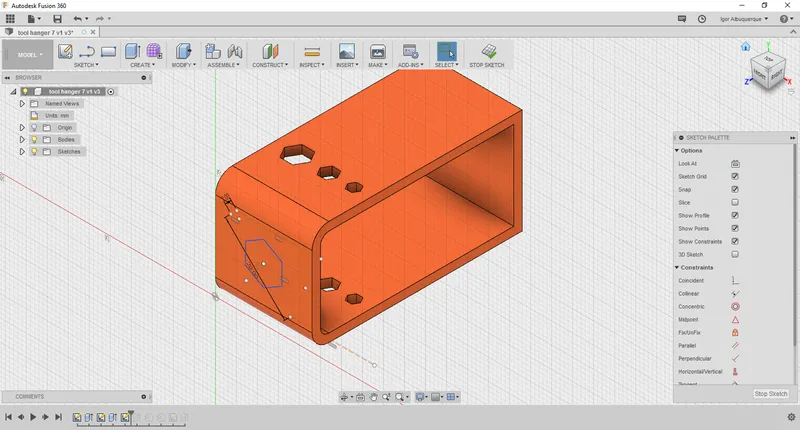Select the Press Pull modify icon
Viewport: 800px width, 430px height.
tap(183, 52)
